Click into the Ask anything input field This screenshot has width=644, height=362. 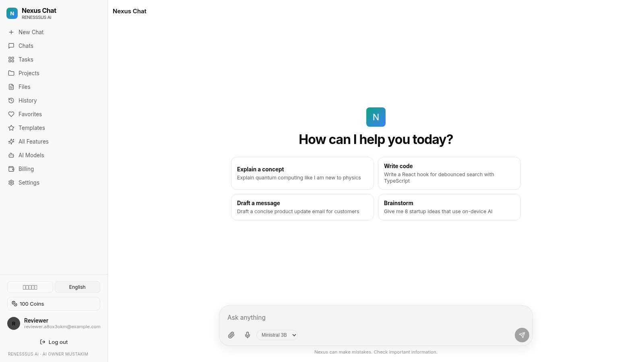tap(376, 317)
